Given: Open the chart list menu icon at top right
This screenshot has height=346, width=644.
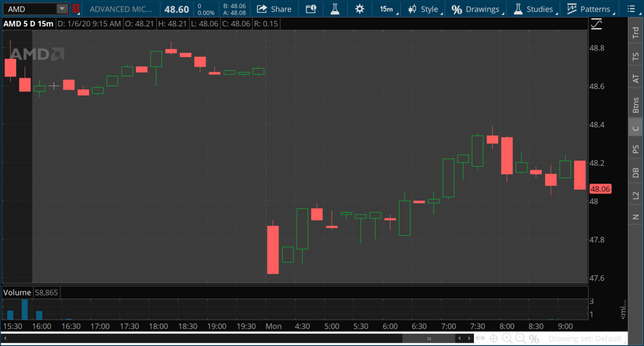Looking at the screenshot, I should (631, 9).
